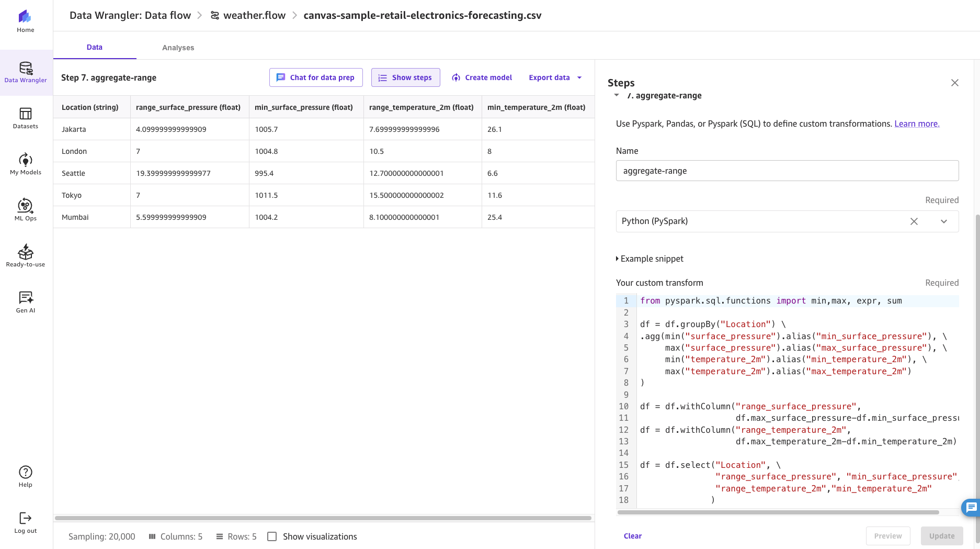Open ML Ops in sidebar
The height and width of the screenshot is (549, 980).
[25, 210]
